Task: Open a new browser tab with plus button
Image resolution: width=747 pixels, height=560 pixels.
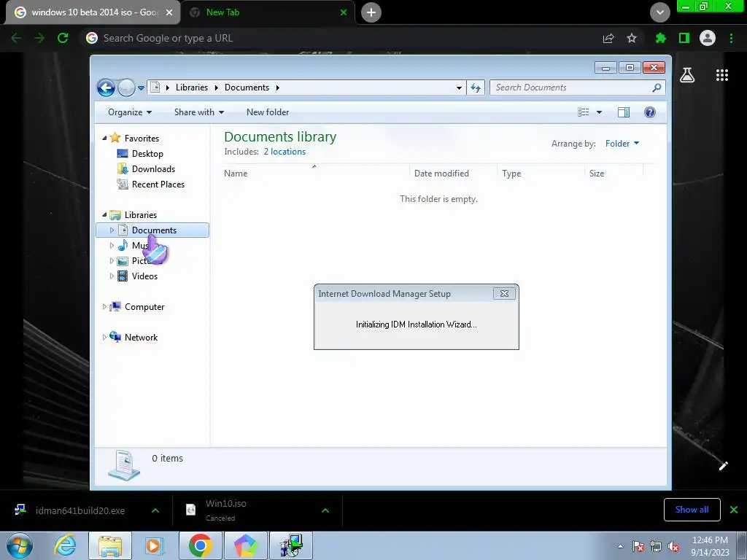Action: (x=371, y=12)
